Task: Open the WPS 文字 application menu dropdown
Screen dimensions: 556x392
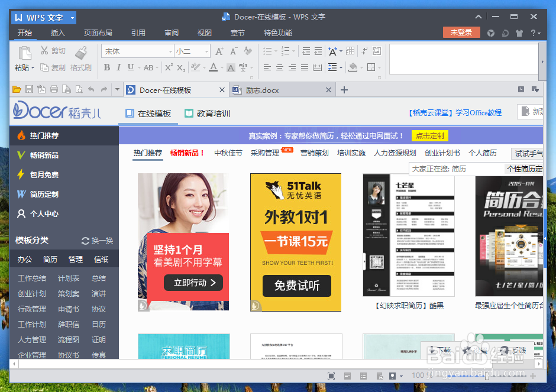Action: coord(73,17)
